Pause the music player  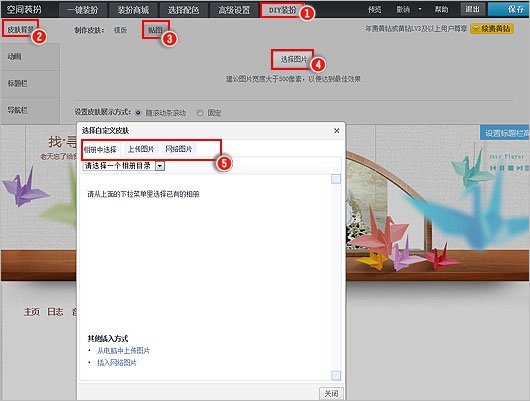(x=502, y=168)
